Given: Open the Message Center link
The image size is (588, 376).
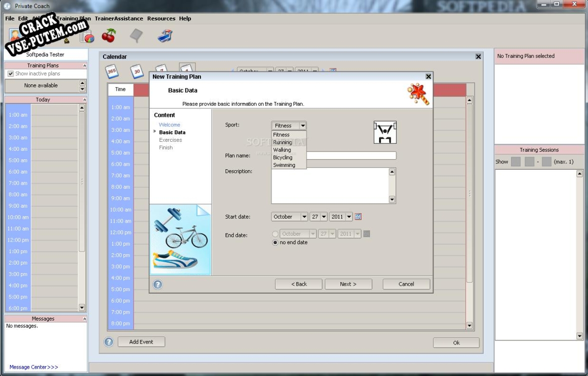Looking at the screenshot, I should point(34,367).
